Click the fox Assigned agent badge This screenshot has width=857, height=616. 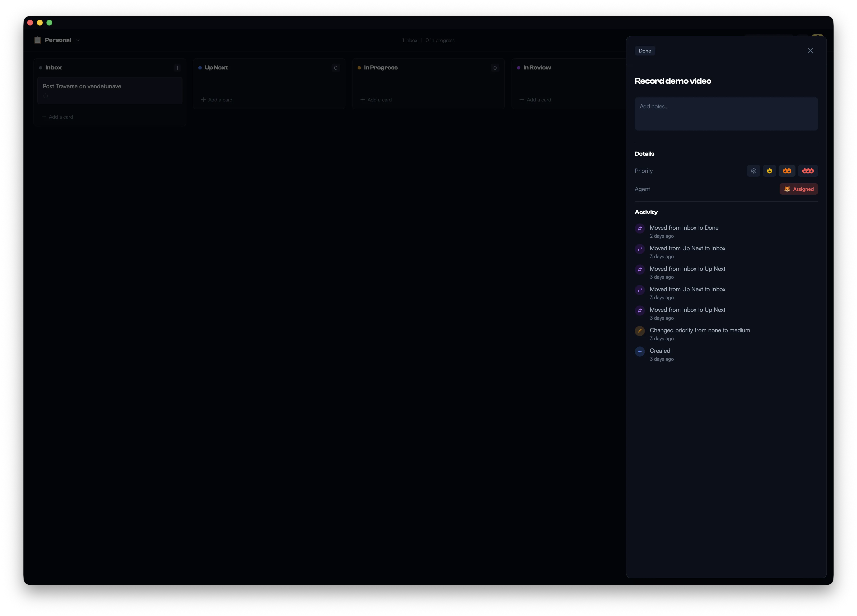[798, 189]
